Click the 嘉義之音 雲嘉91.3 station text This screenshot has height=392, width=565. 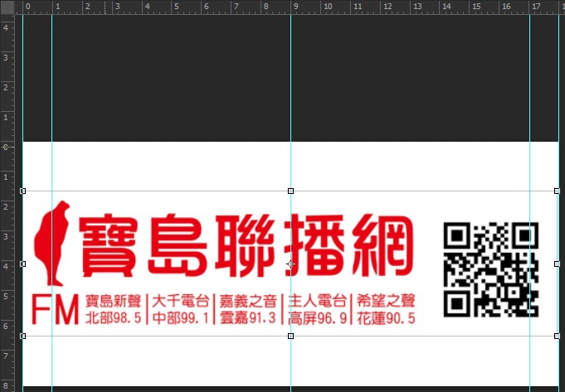[x=247, y=309]
